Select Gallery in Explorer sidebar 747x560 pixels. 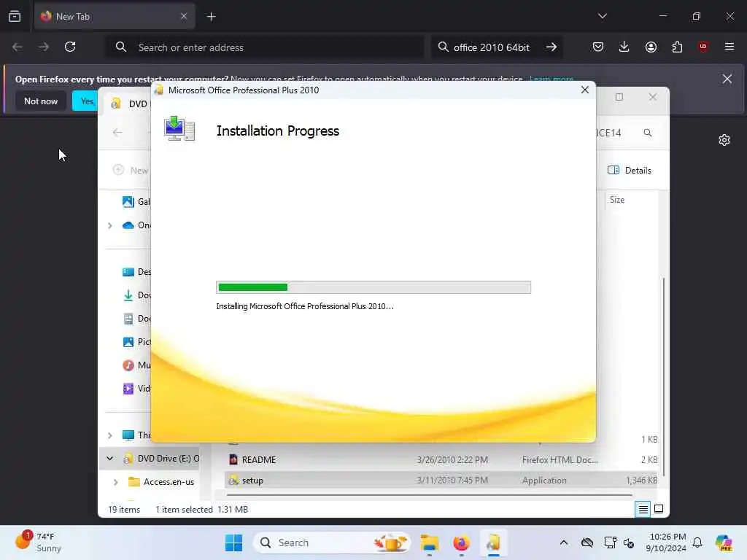pyautogui.click(x=136, y=202)
